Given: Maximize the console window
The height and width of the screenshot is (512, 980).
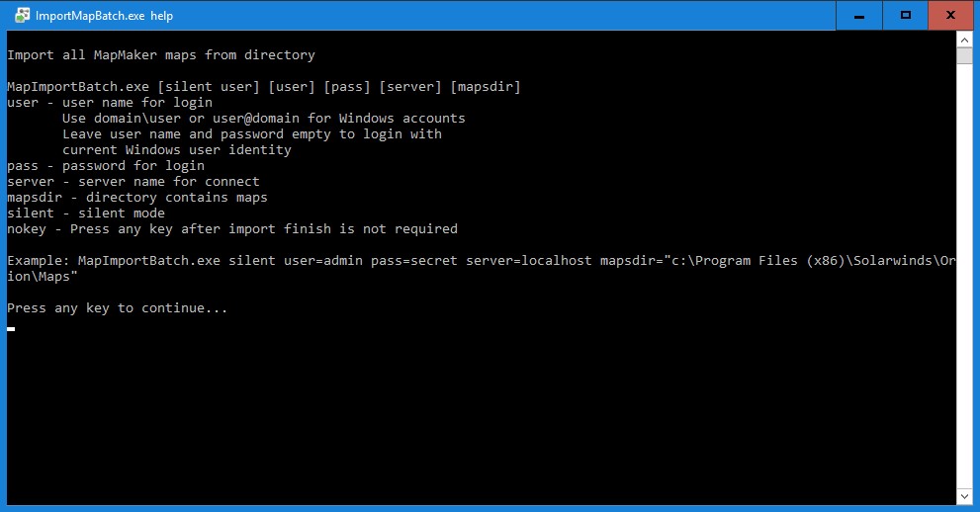Looking at the screenshot, I should (x=906, y=15).
